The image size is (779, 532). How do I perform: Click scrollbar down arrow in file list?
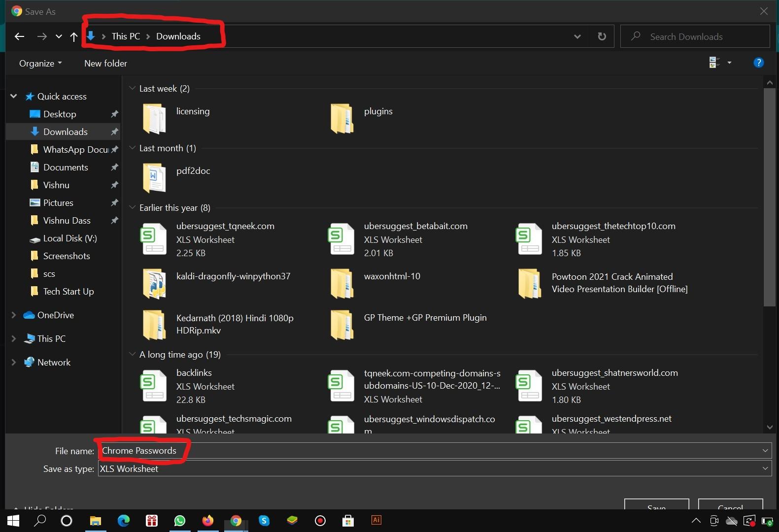(x=770, y=427)
